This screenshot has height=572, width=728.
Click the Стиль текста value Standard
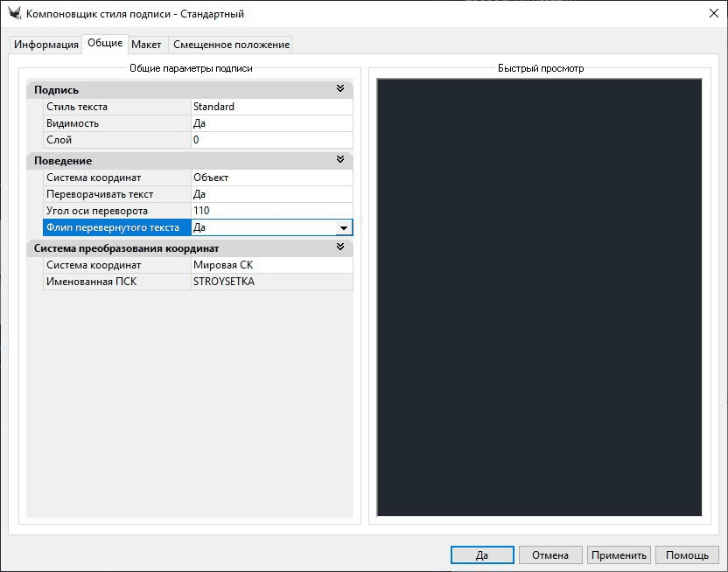(x=271, y=107)
